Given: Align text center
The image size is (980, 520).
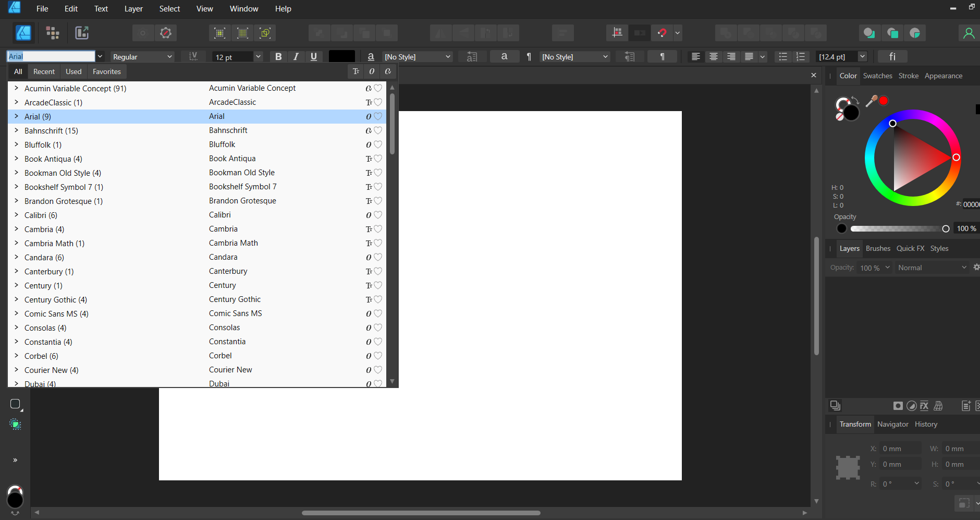Looking at the screenshot, I should pos(713,56).
